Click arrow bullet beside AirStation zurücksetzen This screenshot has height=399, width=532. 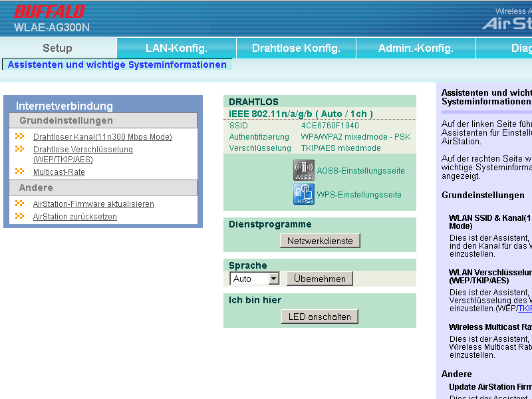click(x=20, y=216)
